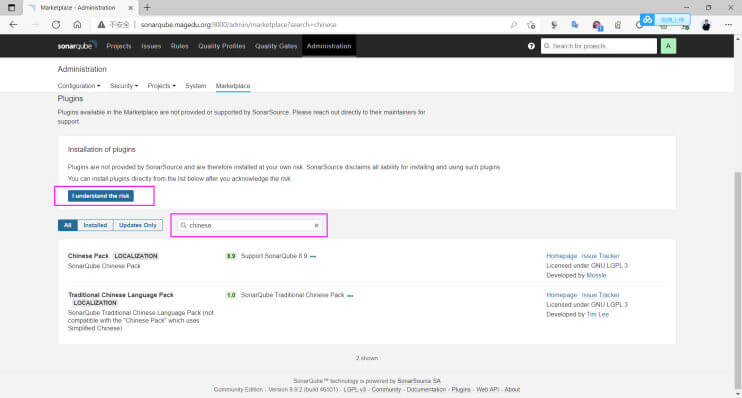Click 'I understand the risk' button
742x398 pixels.
101,196
